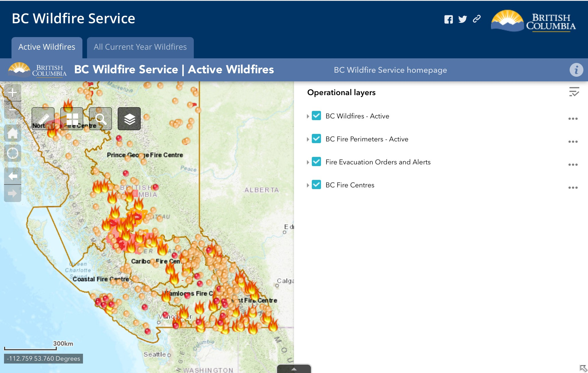Disable Fire Evacuation Orders and Alerts layer
This screenshot has width=588, height=373.
point(316,162)
